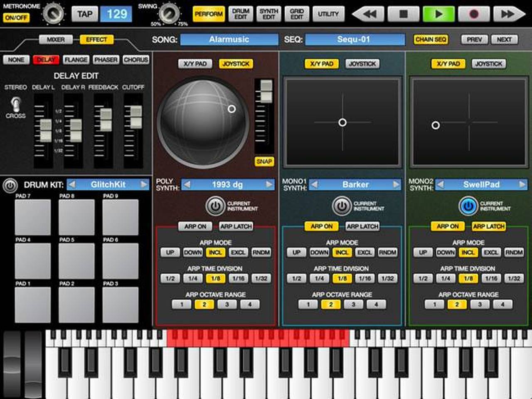Advance to next Mono2 Synth preset
The image size is (532, 399).
(522, 184)
